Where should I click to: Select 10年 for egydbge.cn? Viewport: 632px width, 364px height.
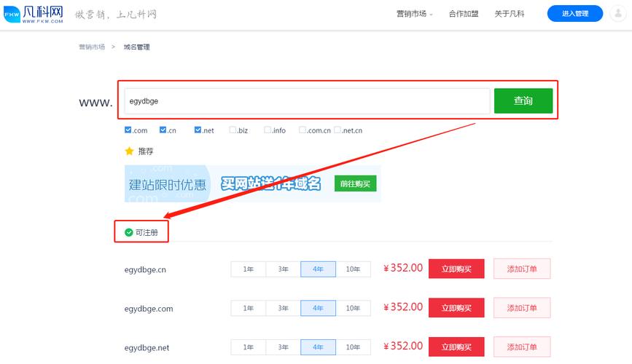[353, 269]
